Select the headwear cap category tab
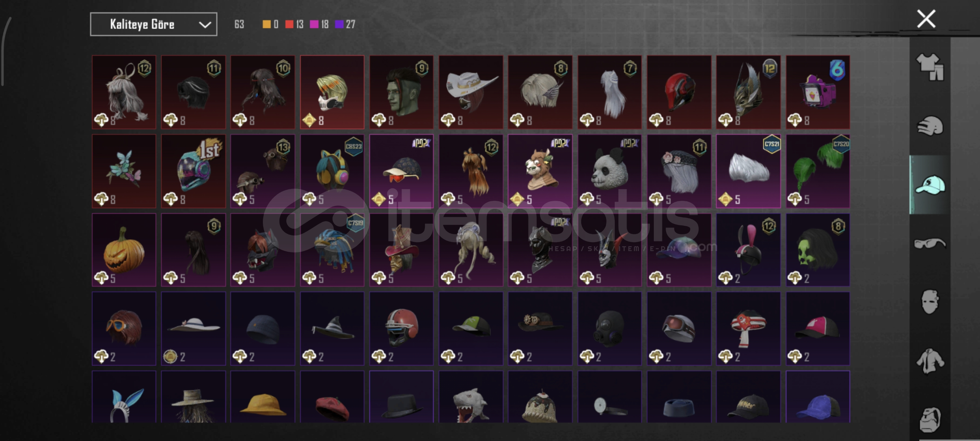The width and height of the screenshot is (980, 441). tap(930, 185)
